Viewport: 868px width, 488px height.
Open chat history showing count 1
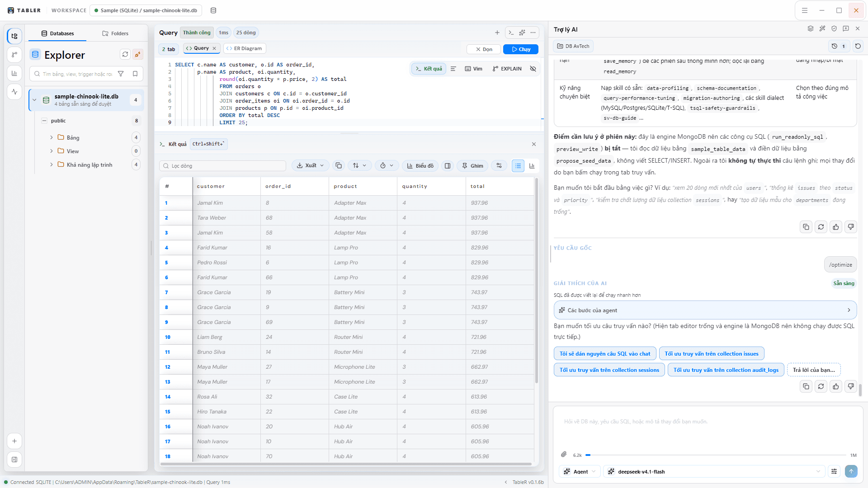pyautogui.click(x=839, y=46)
